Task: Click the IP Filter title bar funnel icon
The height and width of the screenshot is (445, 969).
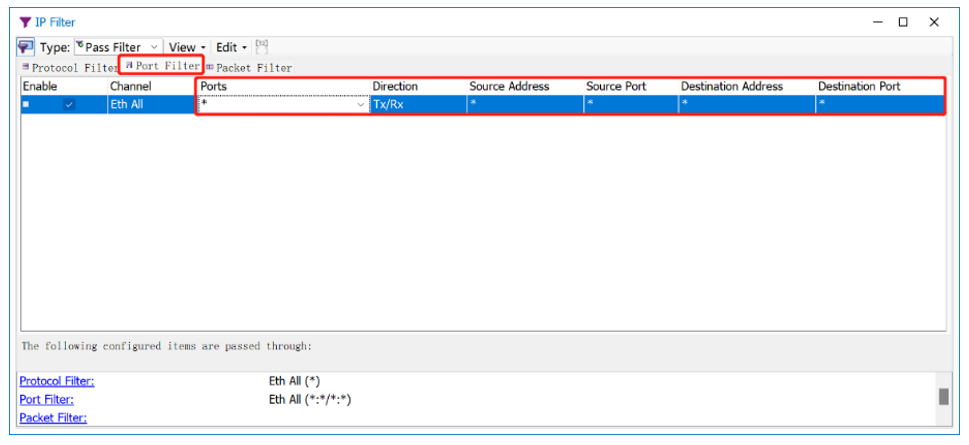Action: 25,22
